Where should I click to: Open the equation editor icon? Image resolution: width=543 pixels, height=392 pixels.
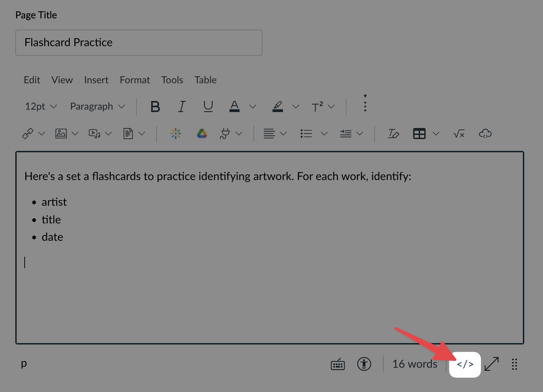tap(459, 134)
